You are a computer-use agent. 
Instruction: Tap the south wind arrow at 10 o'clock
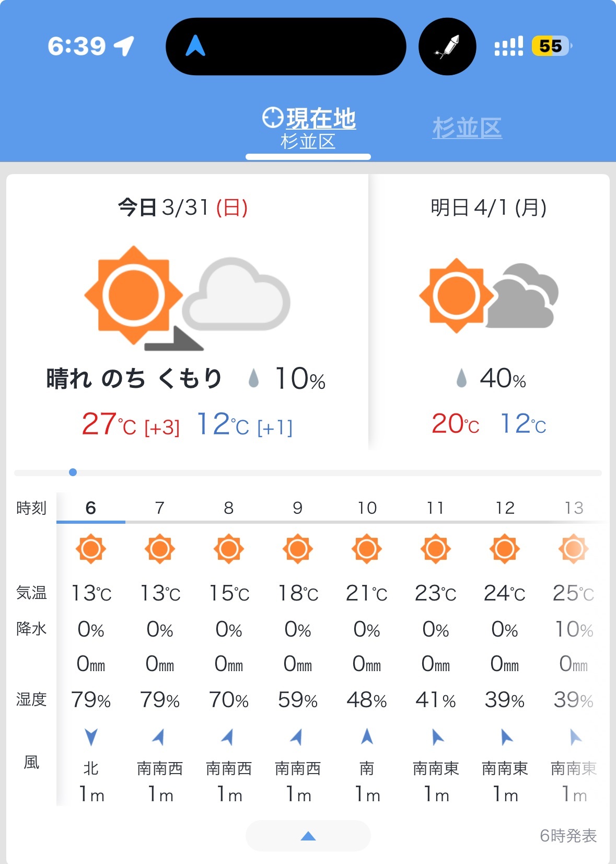point(367,736)
